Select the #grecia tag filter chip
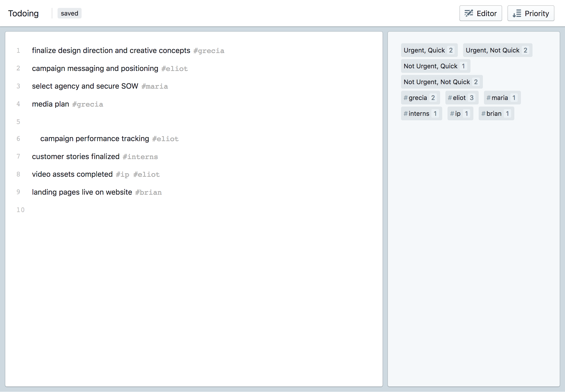The width and height of the screenshot is (565, 392). 420,98
